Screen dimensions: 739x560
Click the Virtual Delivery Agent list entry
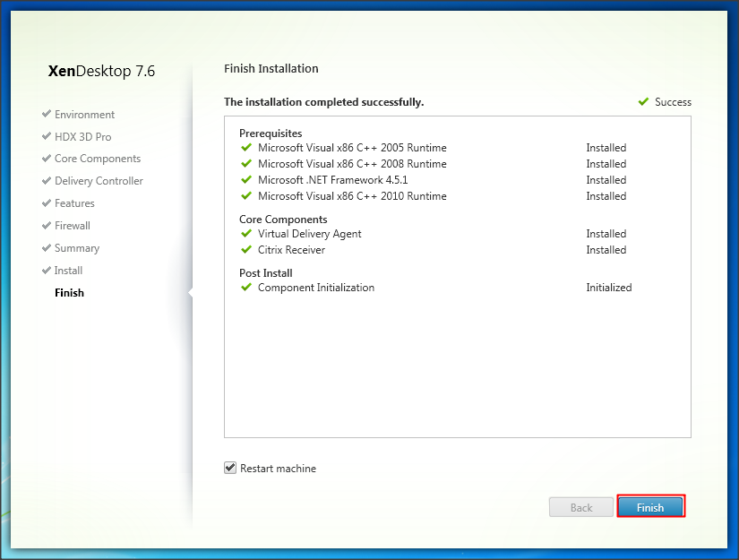click(x=309, y=234)
